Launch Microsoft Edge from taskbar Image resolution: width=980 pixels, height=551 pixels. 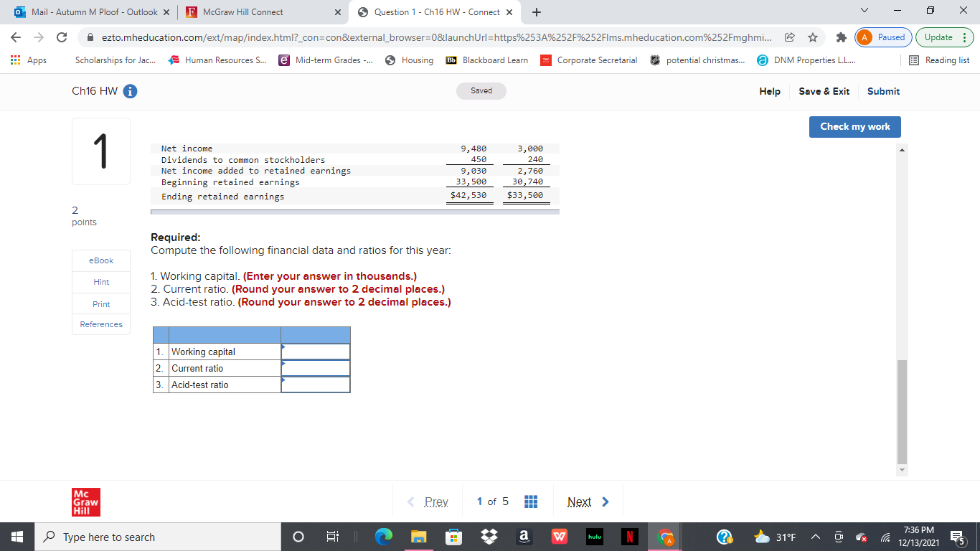pos(385,537)
